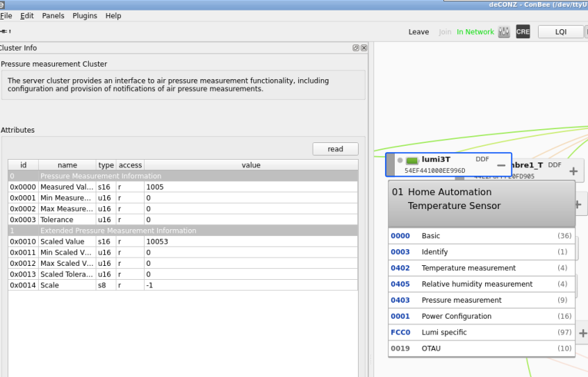Click the LQI button

click(x=561, y=32)
